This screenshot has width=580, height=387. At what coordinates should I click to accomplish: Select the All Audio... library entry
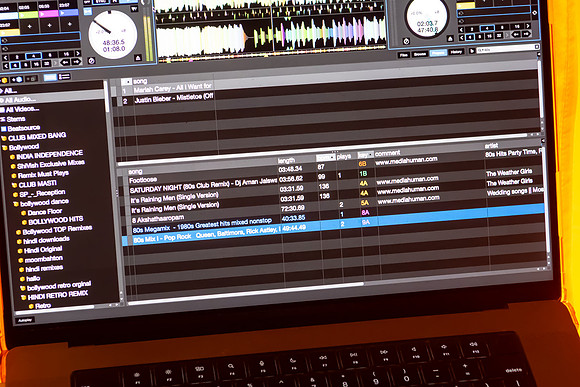coord(53,99)
